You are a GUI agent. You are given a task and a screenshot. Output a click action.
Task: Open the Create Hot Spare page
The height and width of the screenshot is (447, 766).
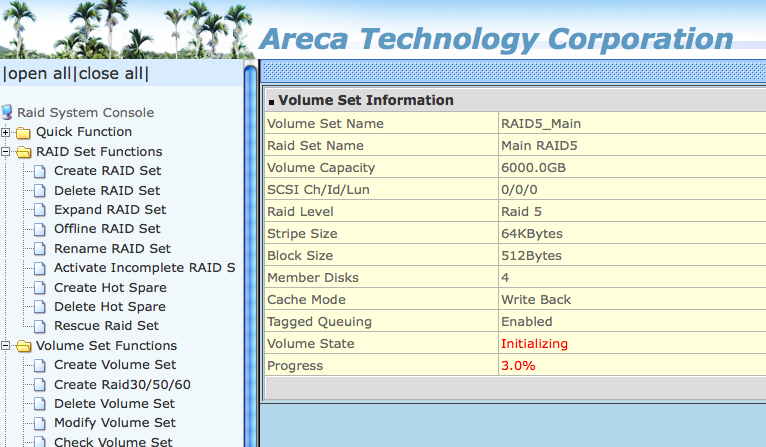tap(110, 288)
